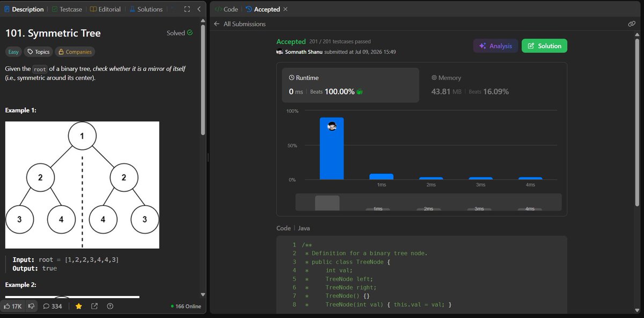Click the 1ms distribution bar
Image resolution: width=644 pixels, height=318 pixels.
click(381, 177)
